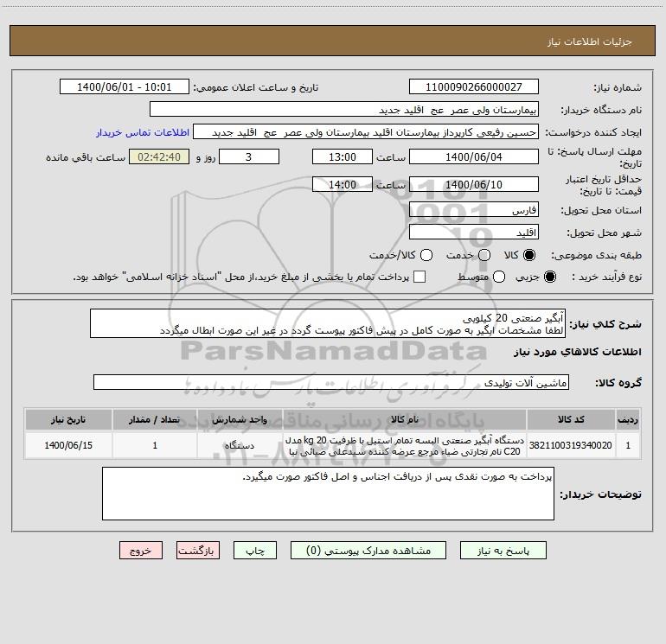Click the ایجاد کننده درخواست field

pyautogui.click(x=366, y=131)
